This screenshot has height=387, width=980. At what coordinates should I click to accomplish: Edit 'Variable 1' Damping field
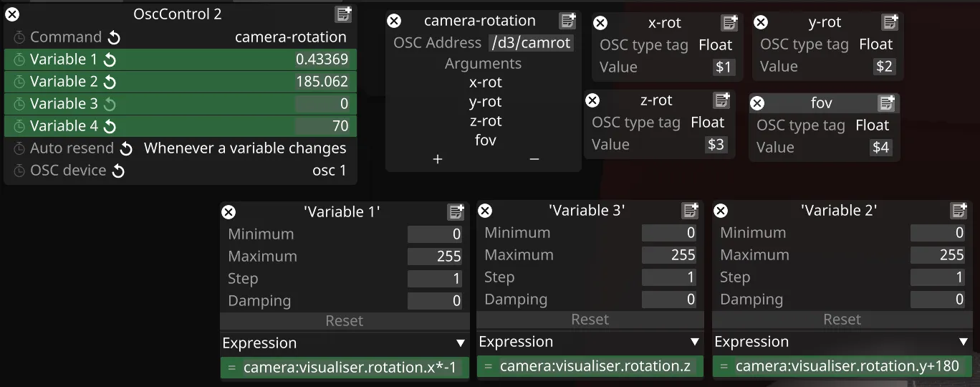435,301
